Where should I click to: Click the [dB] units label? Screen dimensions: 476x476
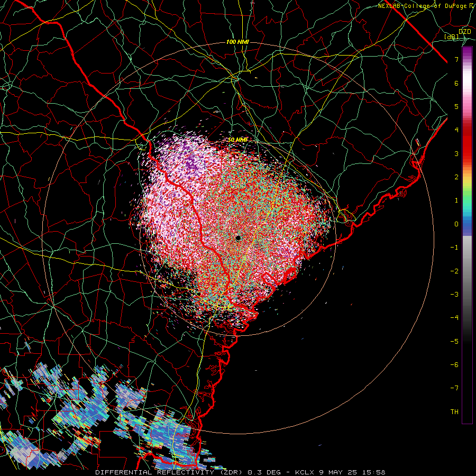pyautogui.click(x=452, y=37)
